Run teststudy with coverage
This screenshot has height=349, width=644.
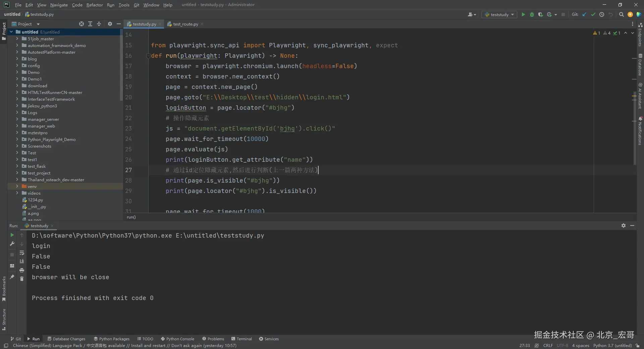point(540,14)
